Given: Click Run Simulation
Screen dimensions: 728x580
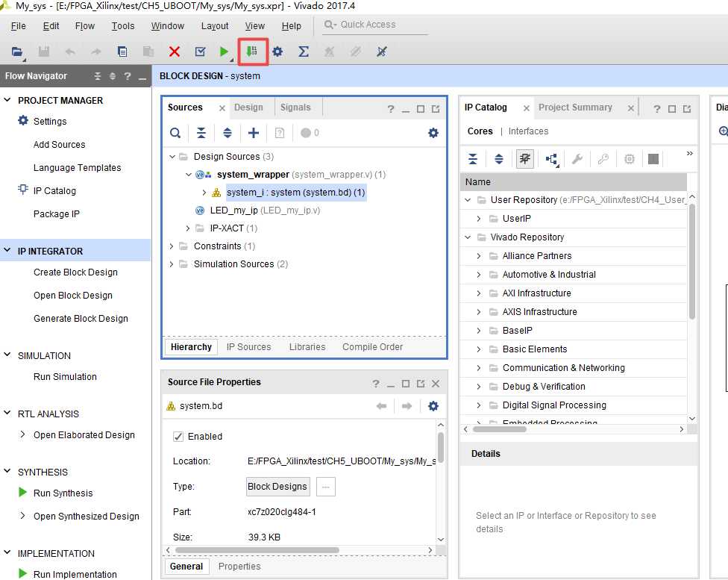Looking at the screenshot, I should click(x=65, y=377).
